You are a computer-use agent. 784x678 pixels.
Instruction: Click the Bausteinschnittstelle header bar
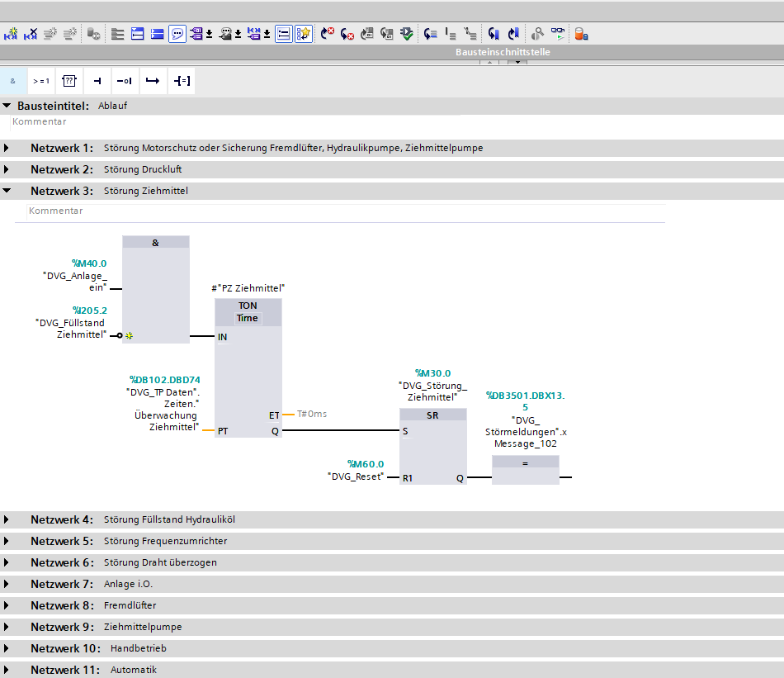tap(503, 52)
